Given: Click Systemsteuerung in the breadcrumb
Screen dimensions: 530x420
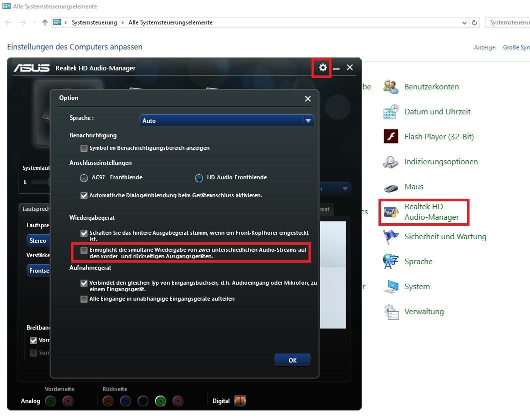Looking at the screenshot, I should point(94,22).
